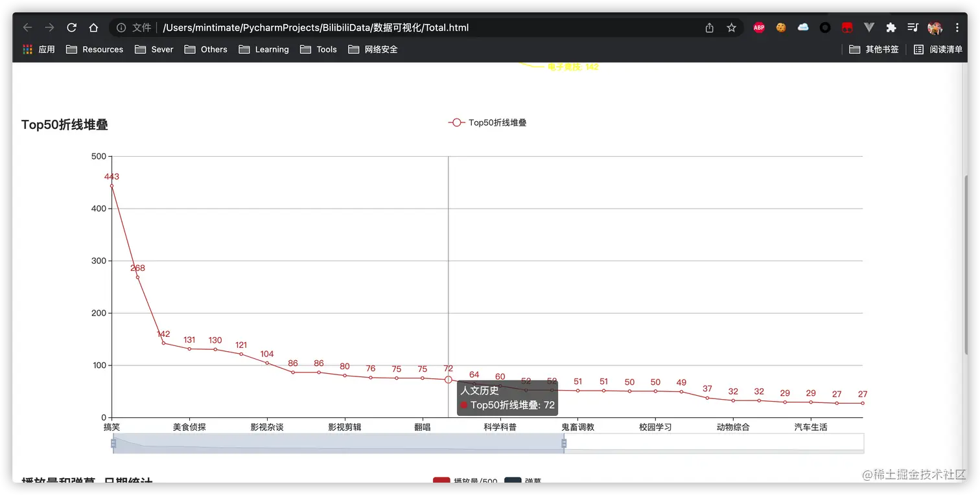Click the 500 y-axis label

coord(99,156)
